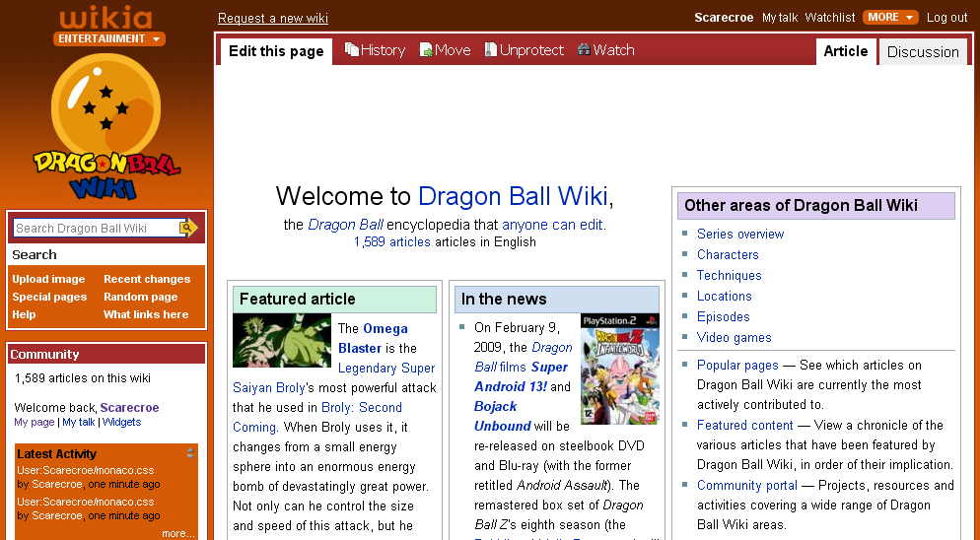
Task: Open the Locations link
Action: pos(724,296)
